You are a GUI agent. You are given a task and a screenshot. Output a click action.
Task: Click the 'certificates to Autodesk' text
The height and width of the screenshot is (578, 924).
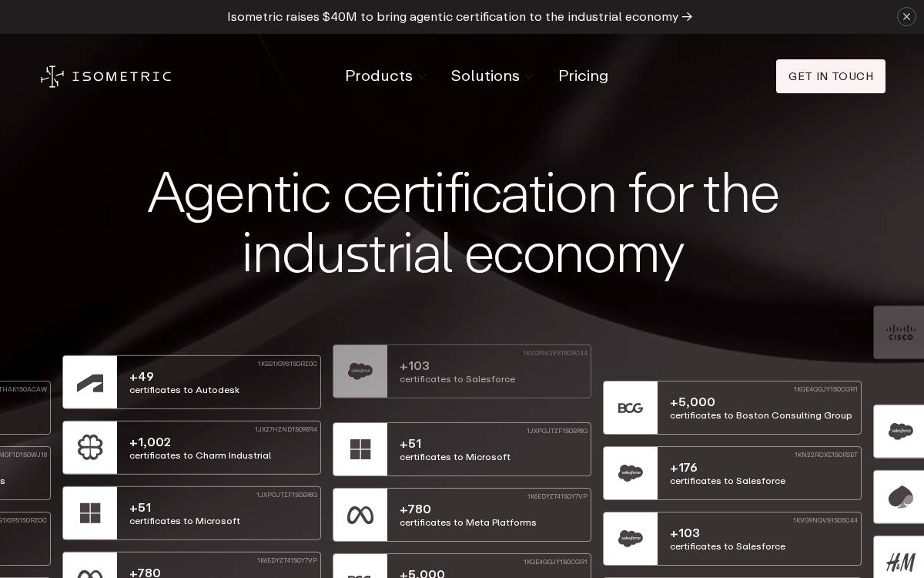click(x=185, y=390)
